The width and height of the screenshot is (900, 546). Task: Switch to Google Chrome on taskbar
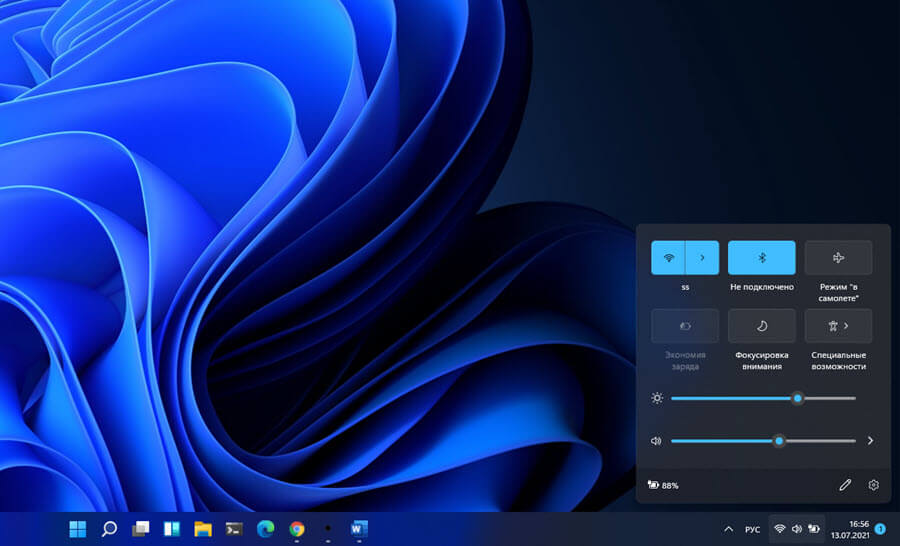tap(297, 529)
